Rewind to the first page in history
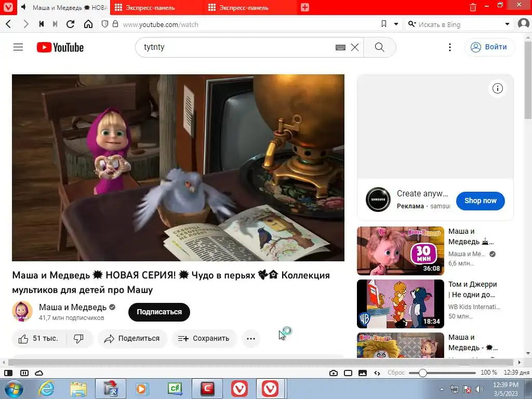This screenshot has height=399, width=532. tap(42, 24)
